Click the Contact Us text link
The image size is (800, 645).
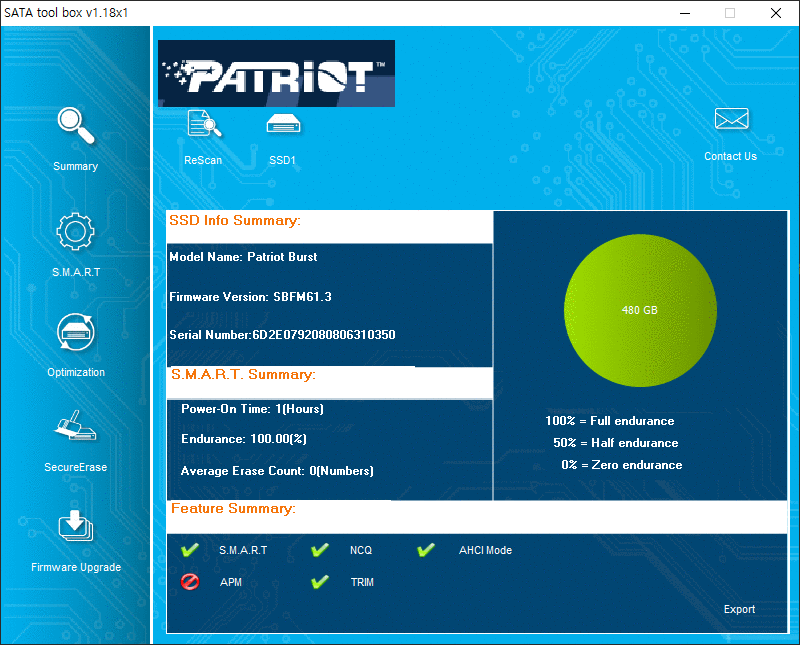point(730,156)
